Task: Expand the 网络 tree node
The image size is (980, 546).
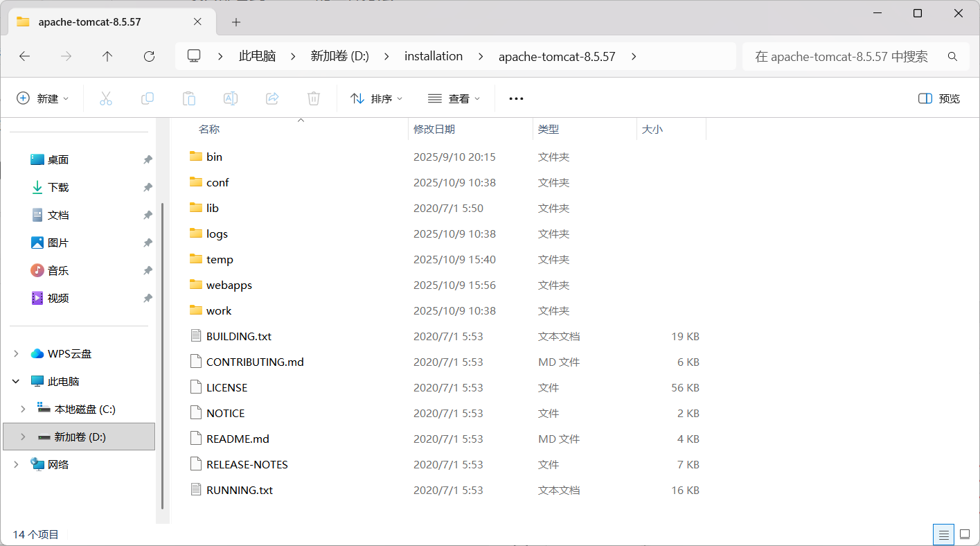Action: pos(16,464)
